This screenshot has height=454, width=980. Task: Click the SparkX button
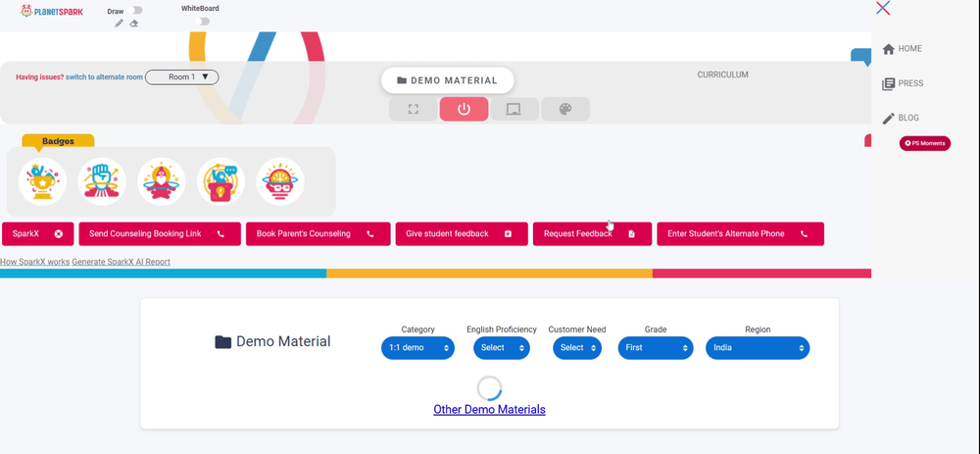point(38,234)
